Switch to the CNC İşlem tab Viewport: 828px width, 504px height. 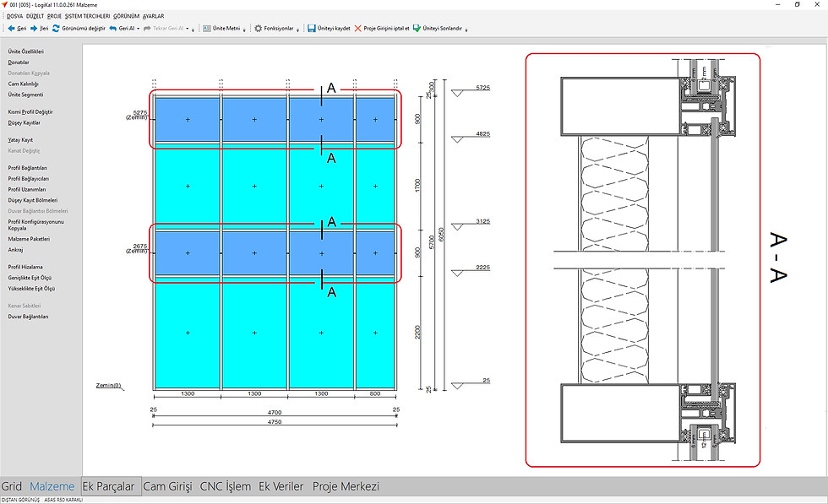[226, 486]
